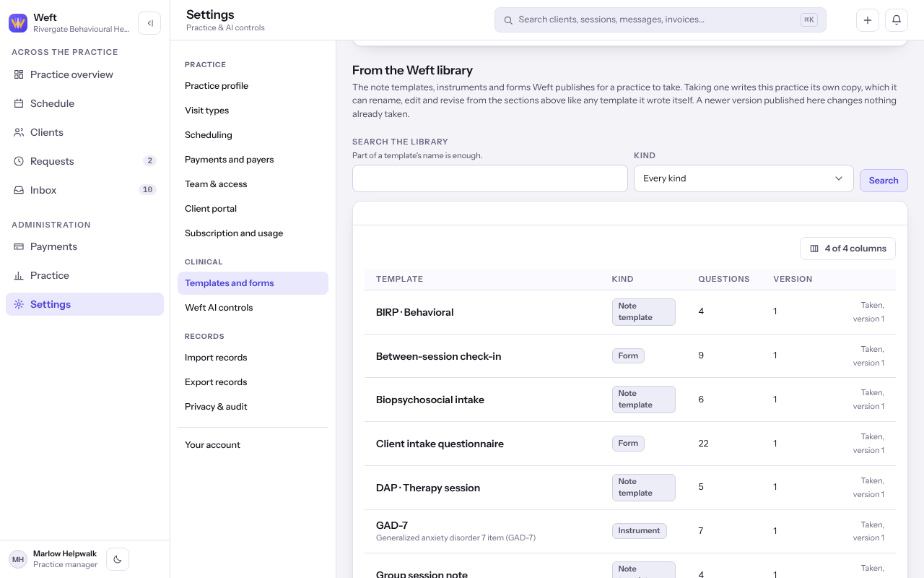This screenshot has width=924, height=578.
Task: Click the Settings gear icon
Action: (x=19, y=304)
